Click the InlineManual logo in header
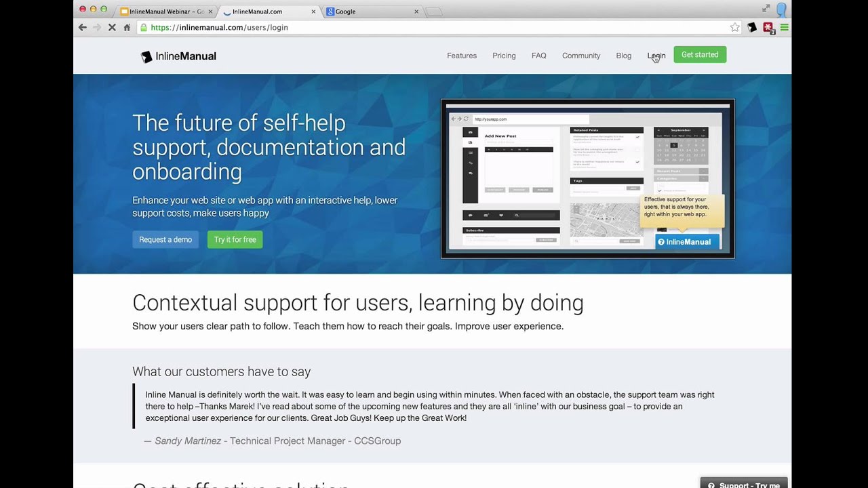Viewport: 868px width, 488px height. [x=178, y=56]
